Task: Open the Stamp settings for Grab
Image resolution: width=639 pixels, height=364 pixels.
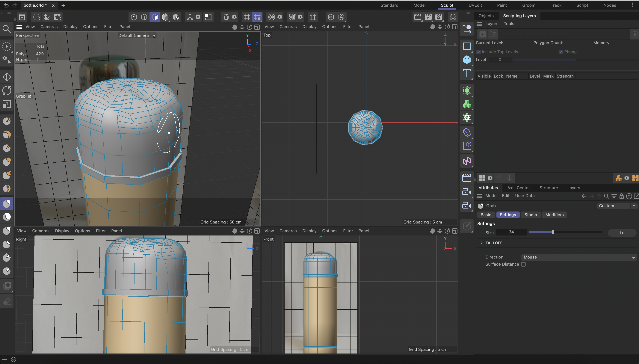Action: 531,215
